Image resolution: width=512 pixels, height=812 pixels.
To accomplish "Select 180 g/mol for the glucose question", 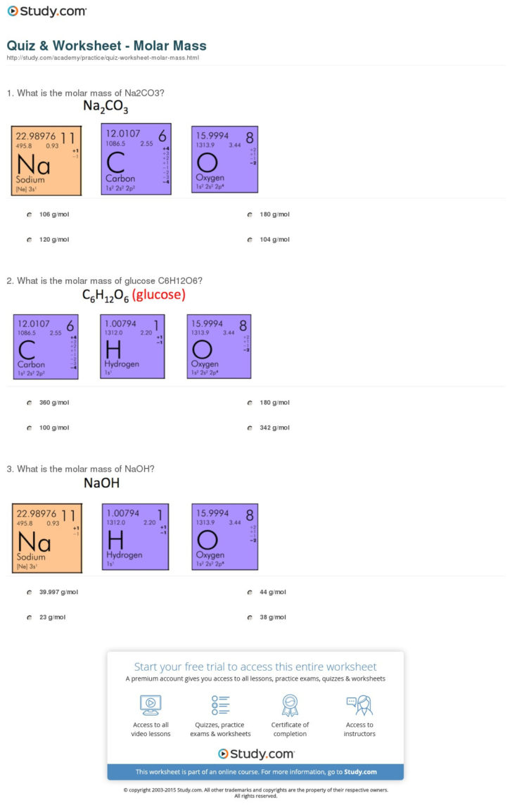I will (250, 403).
